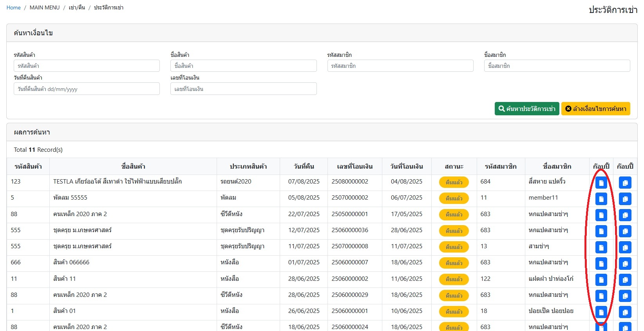This screenshot has height=331, width=644.
Task: Click single-page copy icon for transfer 25060000029 row
Action: (601, 296)
